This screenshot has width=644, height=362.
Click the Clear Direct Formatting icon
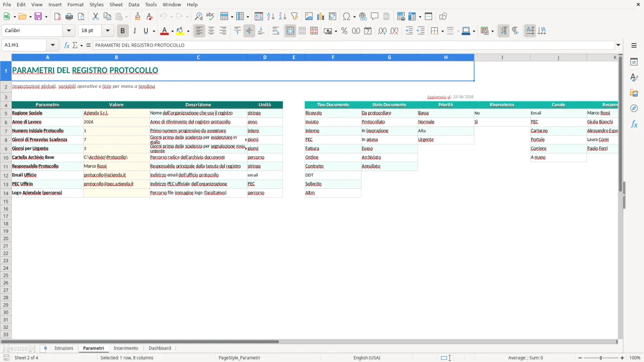(150, 17)
